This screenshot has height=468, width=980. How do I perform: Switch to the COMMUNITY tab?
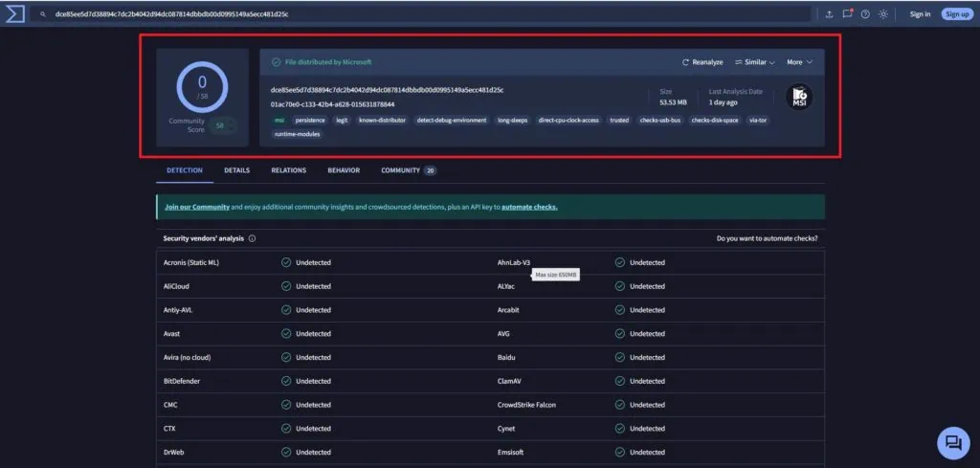coord(408,170)
